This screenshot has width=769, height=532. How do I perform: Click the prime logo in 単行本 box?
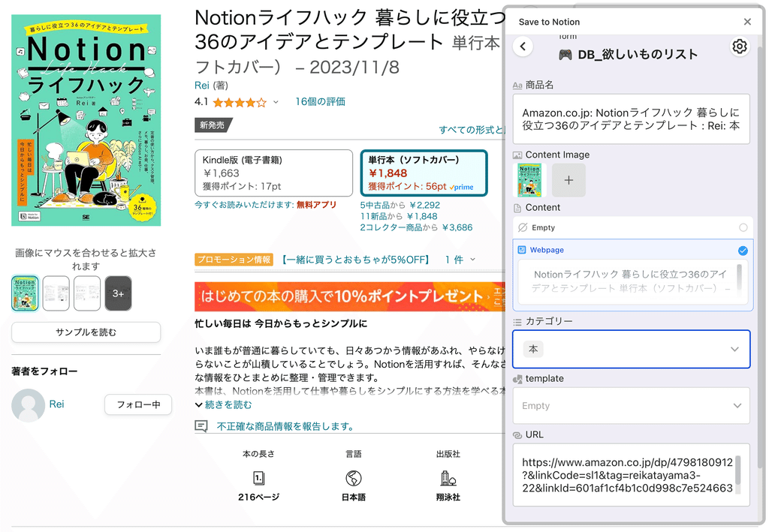(x=462, y=187)
